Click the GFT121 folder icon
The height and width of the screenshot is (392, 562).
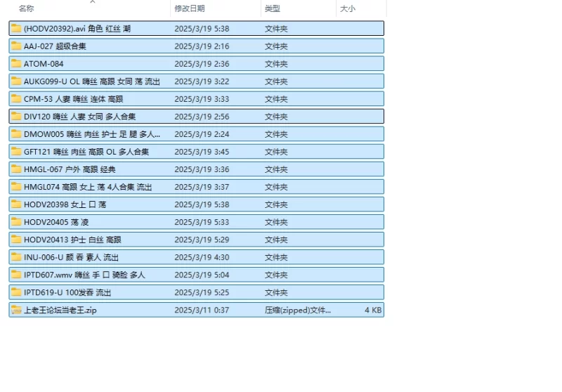pos(16,151)
